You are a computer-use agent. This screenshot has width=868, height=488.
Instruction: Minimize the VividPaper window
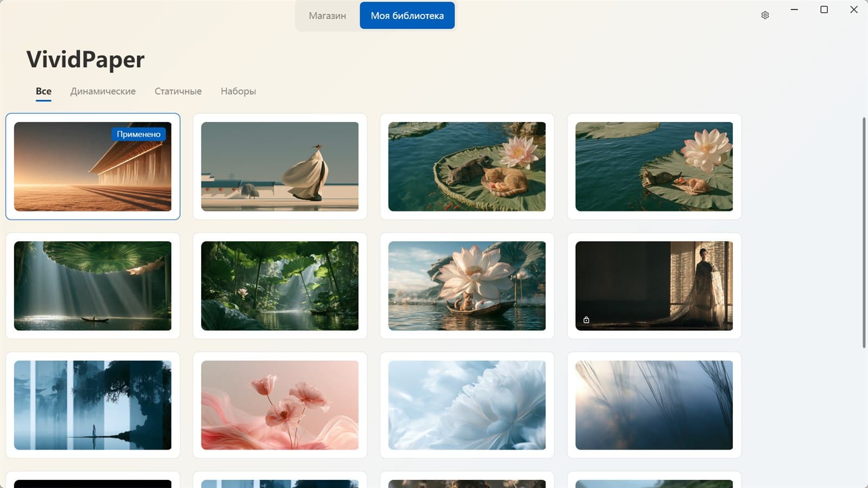tap(794, 10)
